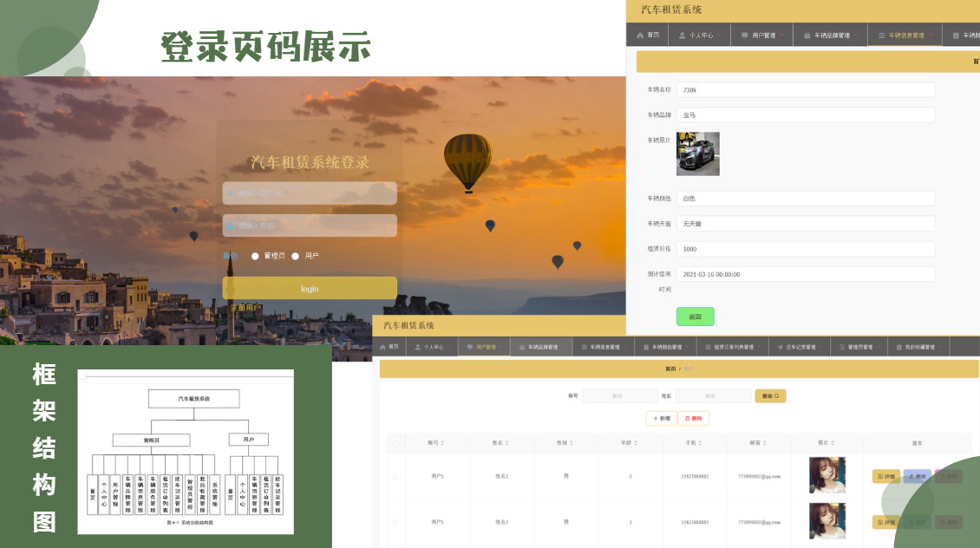Click the 车辆品牌管理 icon in the user list window

(522, 347)
